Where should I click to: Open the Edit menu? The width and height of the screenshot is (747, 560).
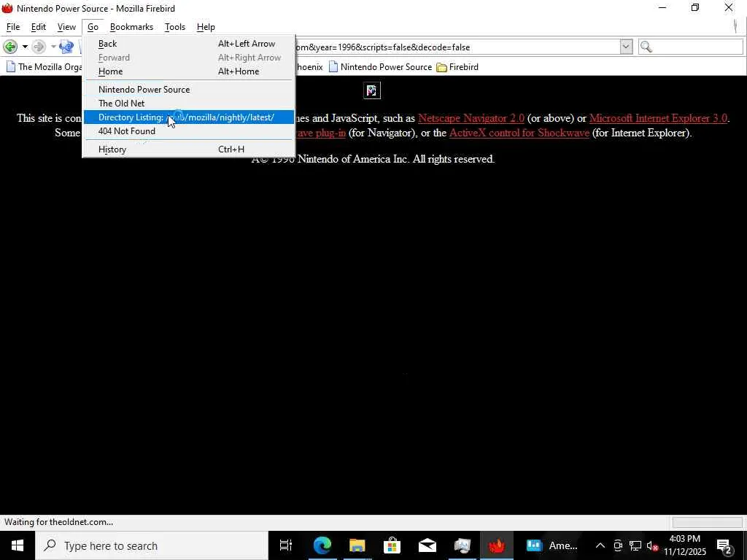click(39, 27)
